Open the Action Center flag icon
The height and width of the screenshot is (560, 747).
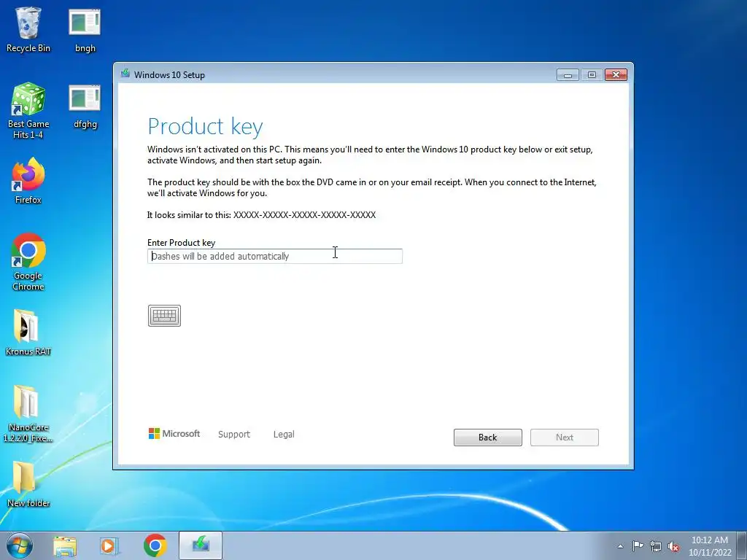coord(638,546)
